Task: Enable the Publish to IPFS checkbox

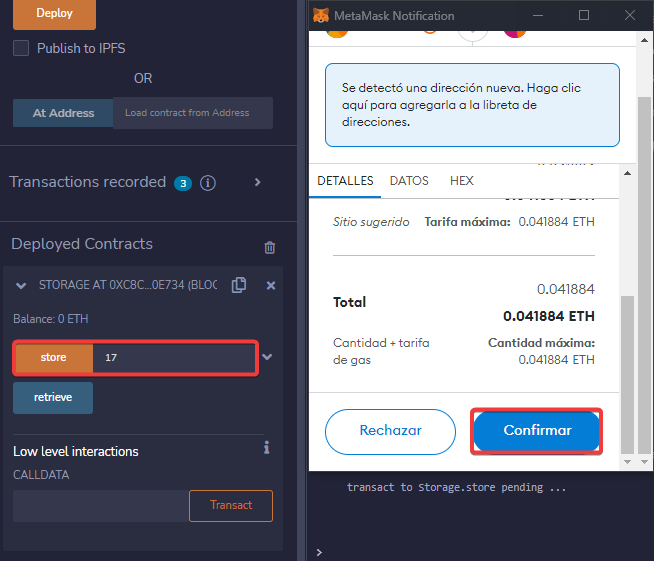Action: click(x=21, y=48)
